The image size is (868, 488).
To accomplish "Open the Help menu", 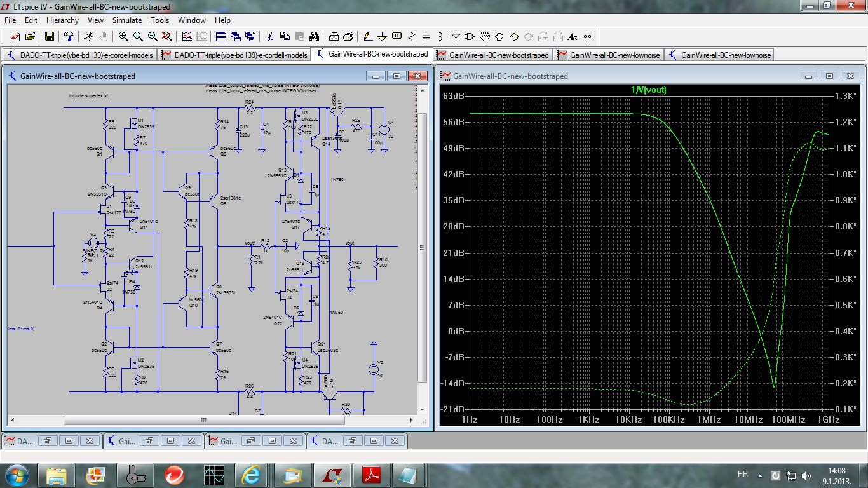I will [x=222, y=20].
